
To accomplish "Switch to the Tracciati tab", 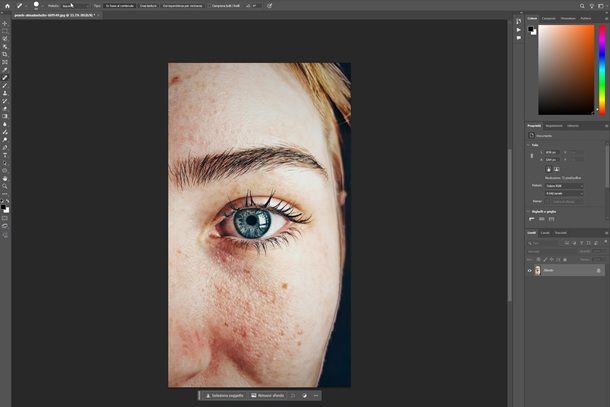I will tap(561, 233).
